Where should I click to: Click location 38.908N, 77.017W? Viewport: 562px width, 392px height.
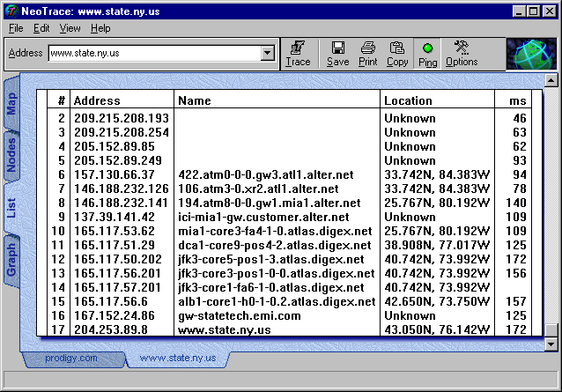[x=437, y=245]
